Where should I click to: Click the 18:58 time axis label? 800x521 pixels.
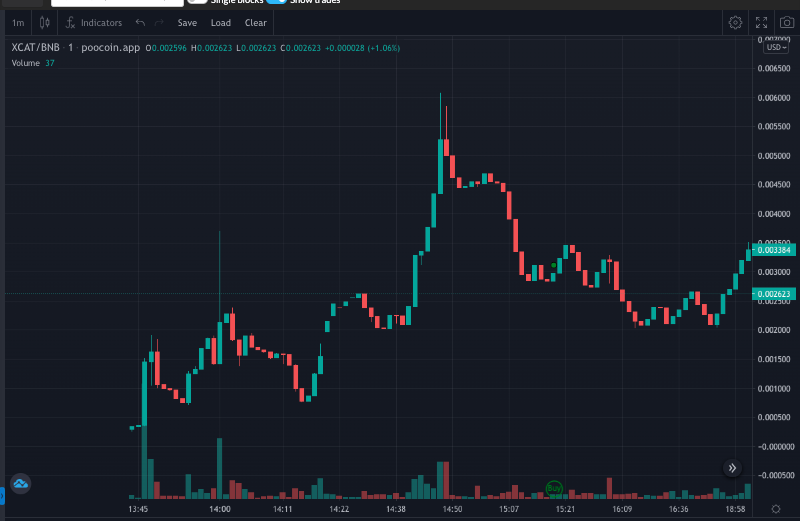(735, 509)
